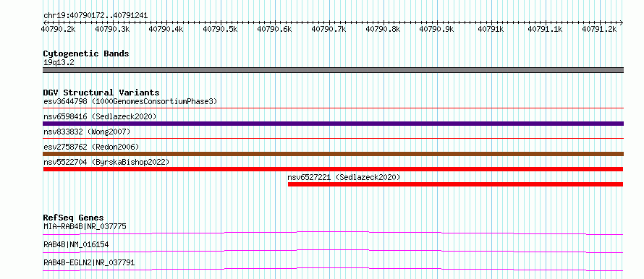This screenshot has height=279, width=644.
Task: Click the red nsv6527221 variant bar
Action: [455, 184]
